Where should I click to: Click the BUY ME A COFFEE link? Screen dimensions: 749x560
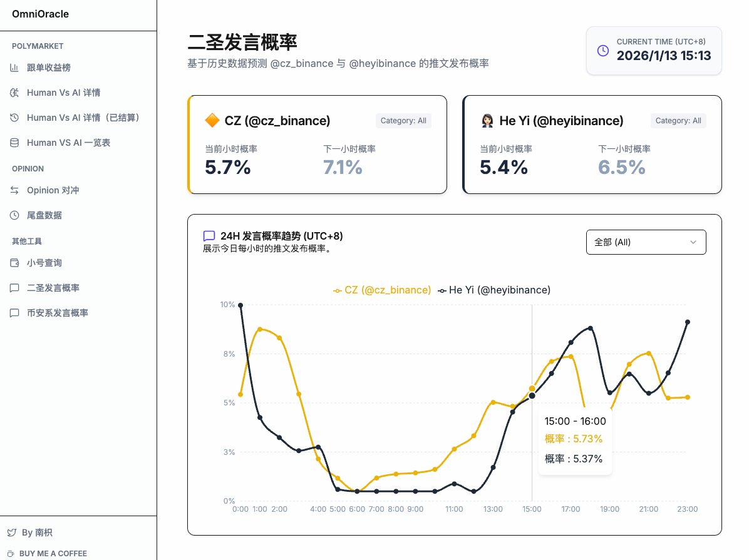[53, 553]
